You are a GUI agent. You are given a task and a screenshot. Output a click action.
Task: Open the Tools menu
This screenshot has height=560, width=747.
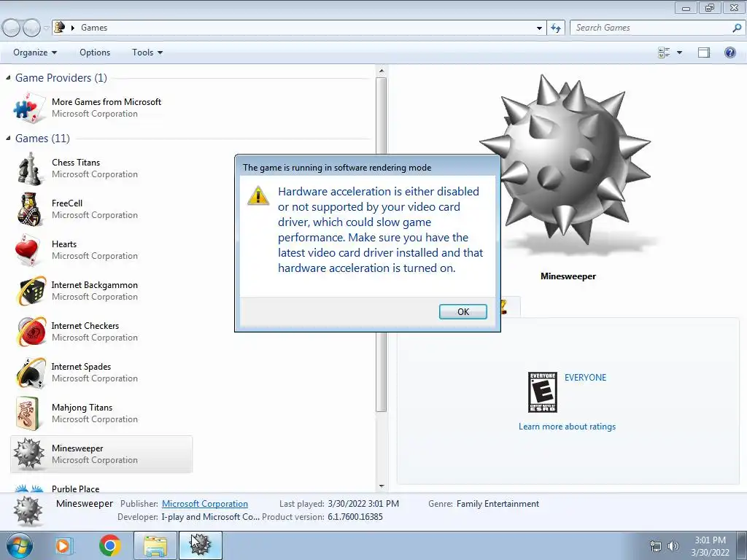click(147, 52)
